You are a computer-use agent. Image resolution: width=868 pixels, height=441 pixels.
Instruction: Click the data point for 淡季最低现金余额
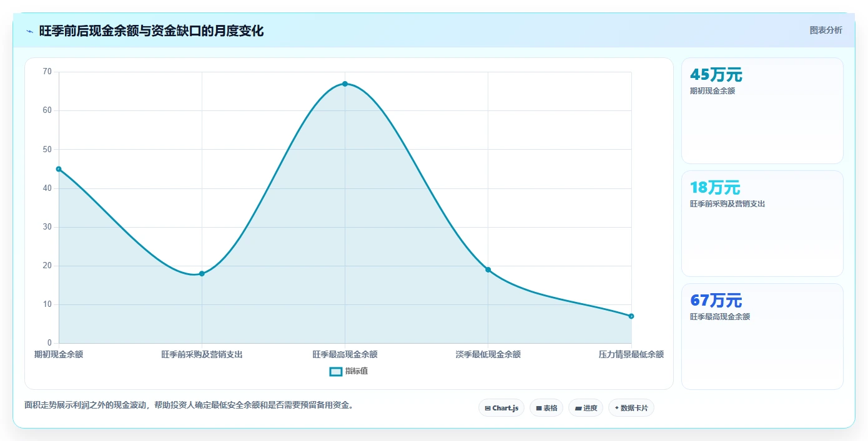[488, 269]
